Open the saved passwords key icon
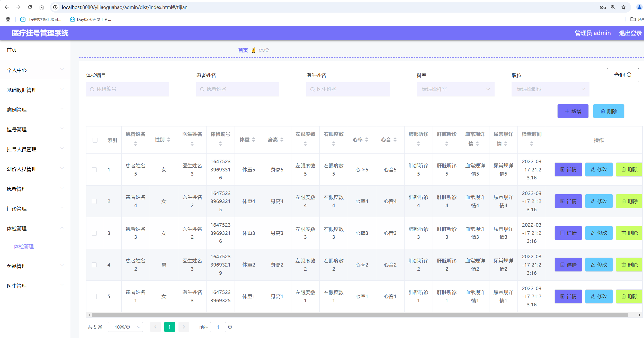Screen dimensions: 644x338 click(603, 7)
